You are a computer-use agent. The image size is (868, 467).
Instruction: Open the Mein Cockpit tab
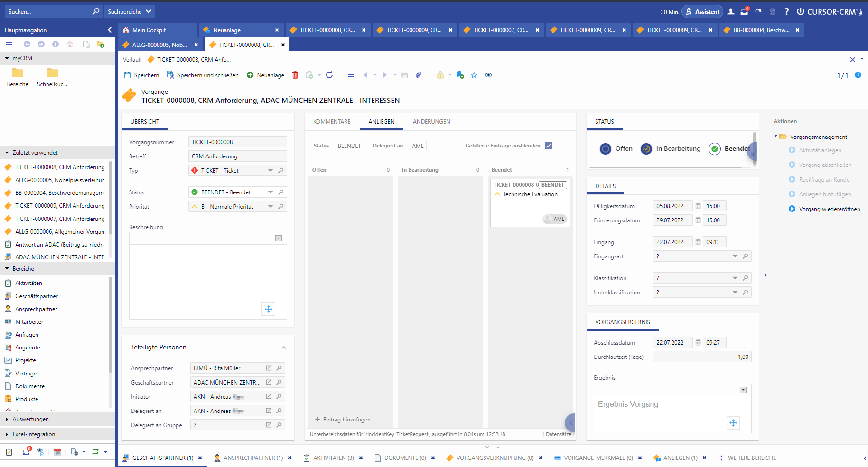click(149, 30)
